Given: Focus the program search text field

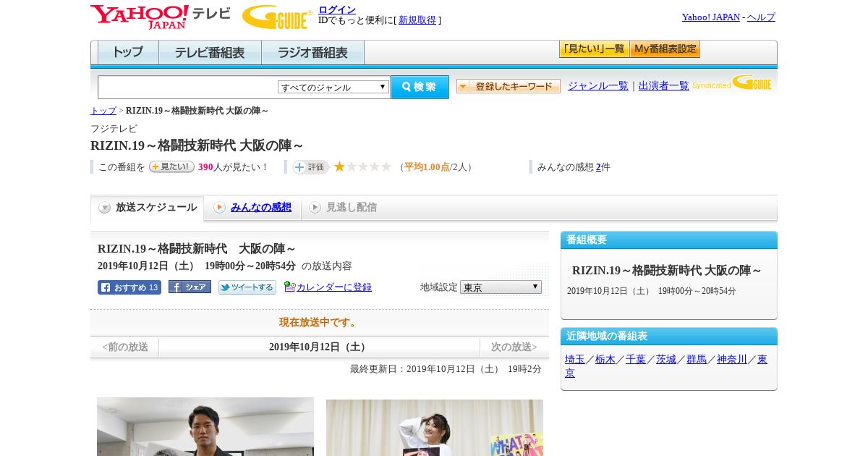Looking at the screenshot, I should [188, 87].
